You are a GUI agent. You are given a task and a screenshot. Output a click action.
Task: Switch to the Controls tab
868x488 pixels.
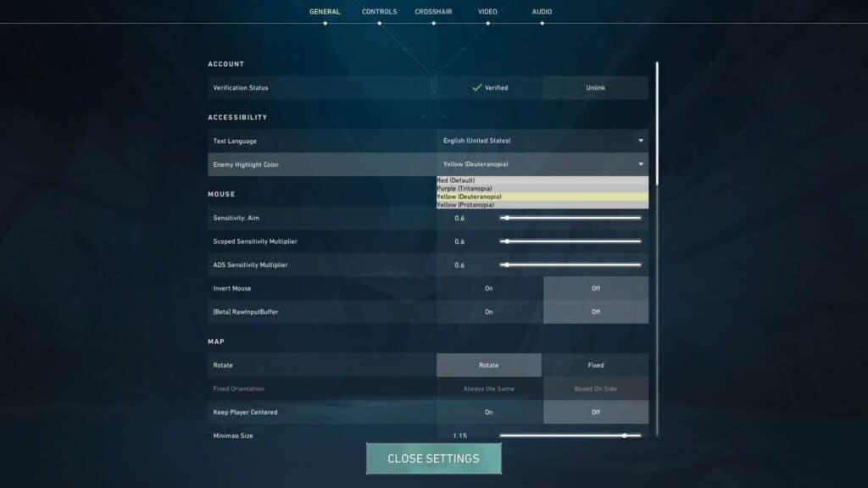pos(379,12)
